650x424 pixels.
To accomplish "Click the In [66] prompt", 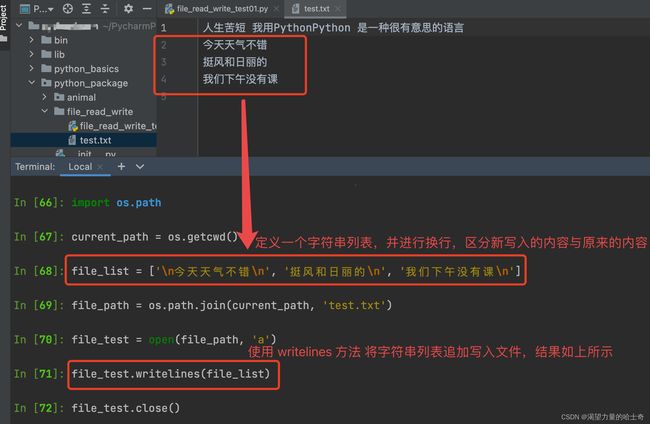I will pyautogui.click(x=39, y=203).
